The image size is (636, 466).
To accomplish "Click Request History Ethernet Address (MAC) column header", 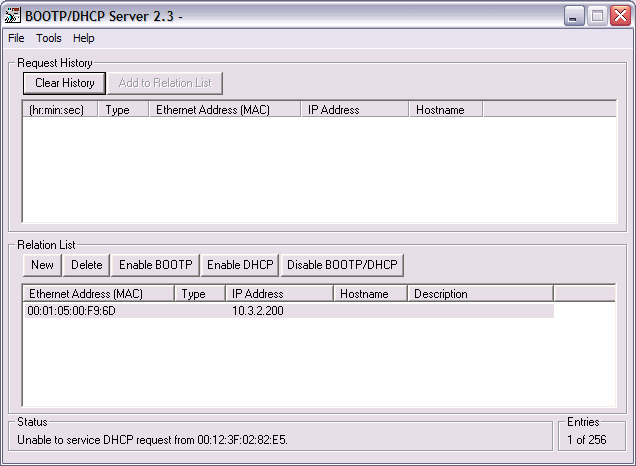I will (225, 110).
